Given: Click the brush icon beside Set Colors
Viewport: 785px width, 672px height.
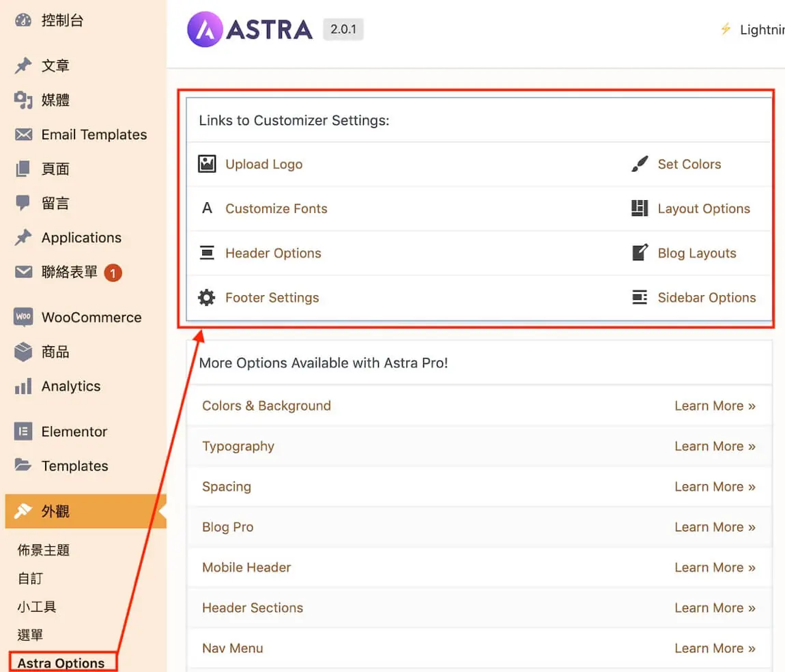Looking at the screenshot, I should (640, 164).
